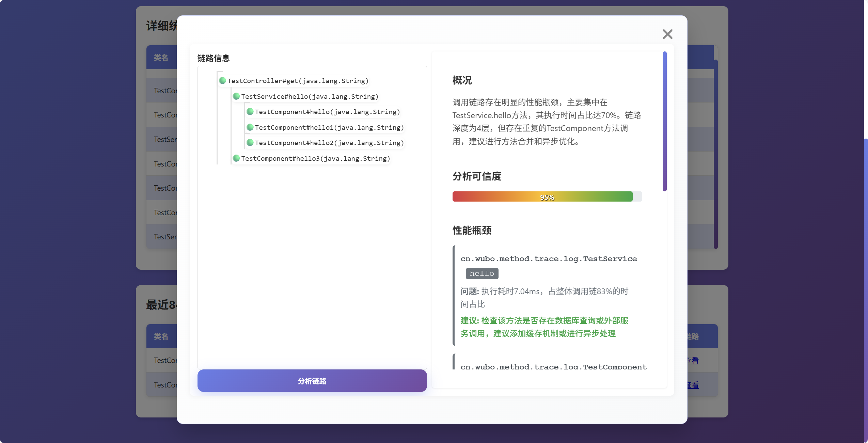Click the 类名 header in top table
The height and width of the screenshot is (443, 868).
[161, 58]
